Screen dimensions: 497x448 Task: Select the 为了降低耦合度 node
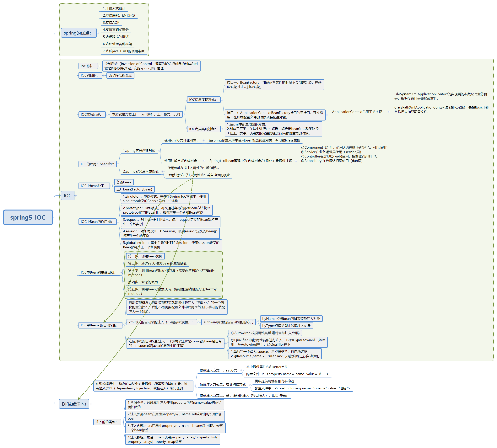[120, 75]
